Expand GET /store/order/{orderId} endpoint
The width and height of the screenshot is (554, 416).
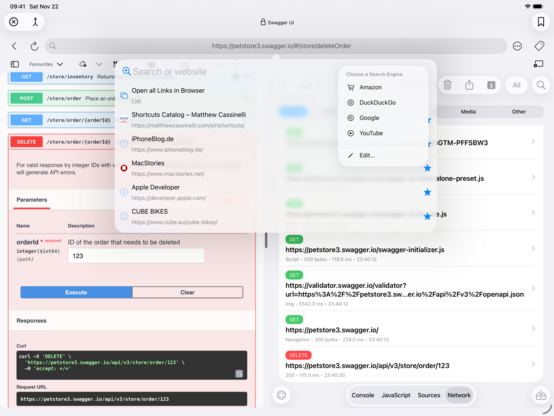click(x=62, y=120)
